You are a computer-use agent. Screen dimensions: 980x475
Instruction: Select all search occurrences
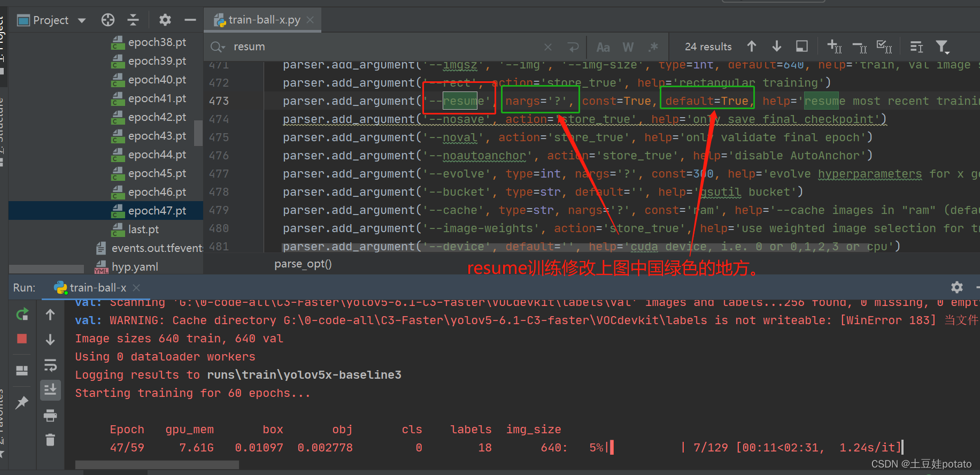(x=884, y=47)
